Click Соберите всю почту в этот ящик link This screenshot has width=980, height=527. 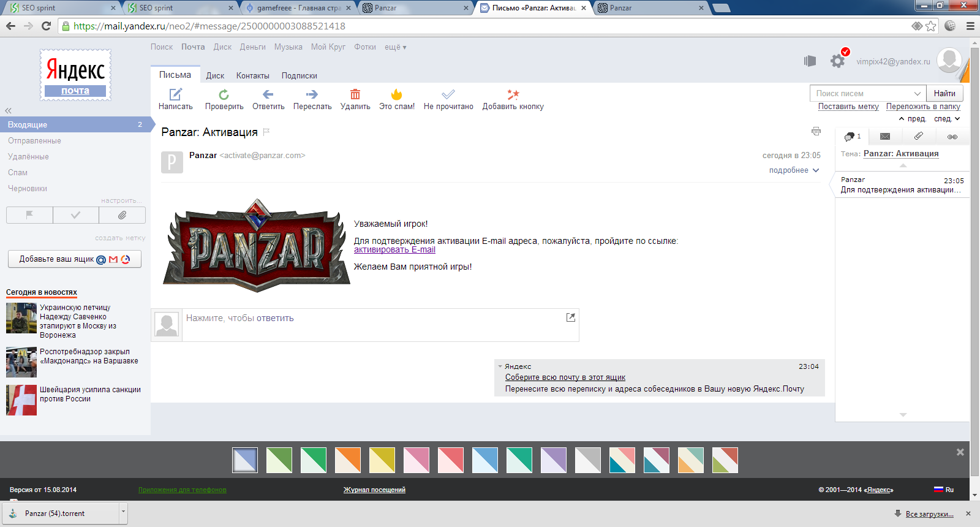click(565, 377)
